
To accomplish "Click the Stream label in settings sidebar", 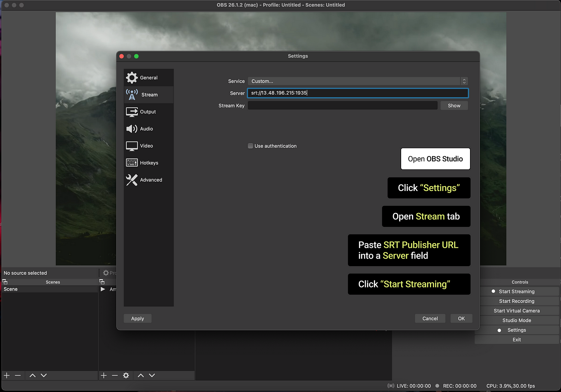I will [149, 95].
